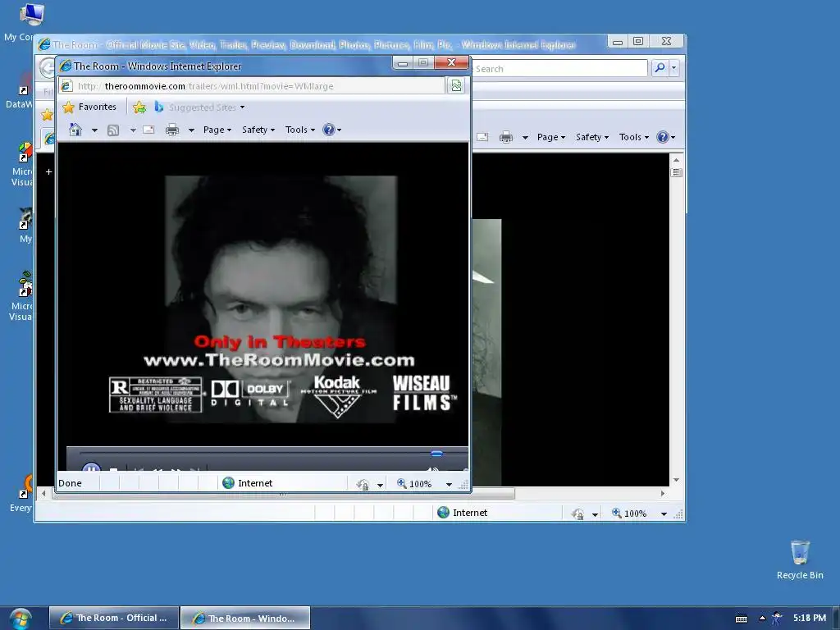Click the 5:18 PM clock in the taskbar
This screenshot has width=840, height=630.
coord(810,618)
